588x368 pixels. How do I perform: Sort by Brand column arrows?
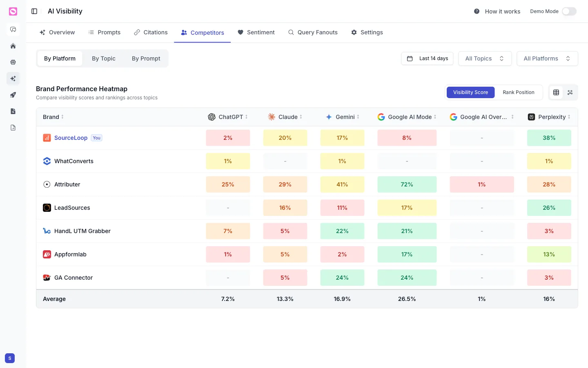coord(62,117)
